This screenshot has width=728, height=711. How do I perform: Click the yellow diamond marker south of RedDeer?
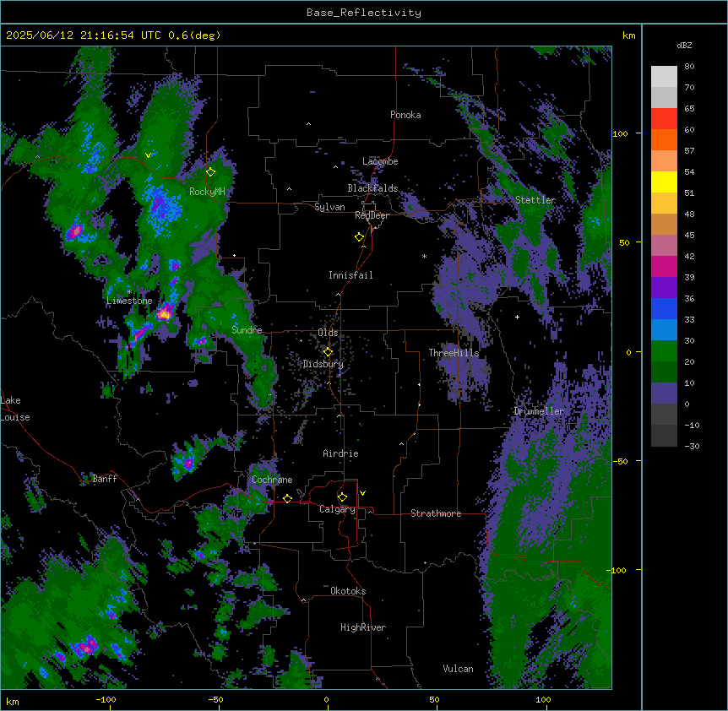(359, 237)
